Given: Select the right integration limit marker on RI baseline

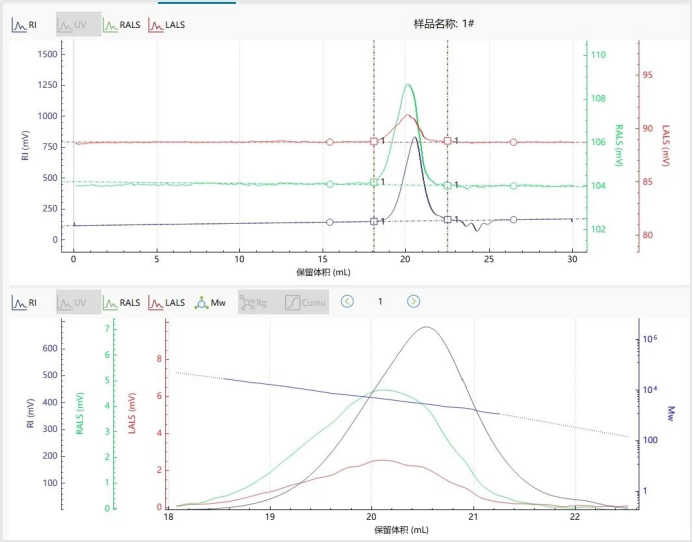Looking at the screenshot, I should pos(448,219).
